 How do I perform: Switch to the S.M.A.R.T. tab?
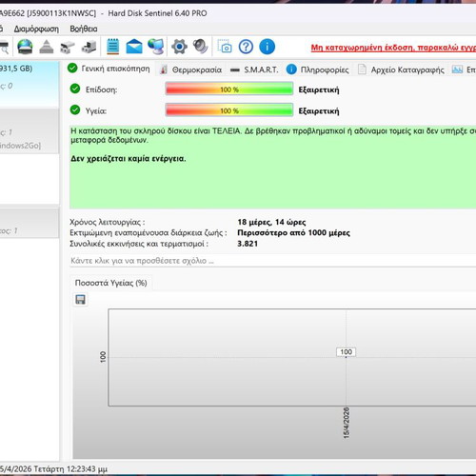255,69
